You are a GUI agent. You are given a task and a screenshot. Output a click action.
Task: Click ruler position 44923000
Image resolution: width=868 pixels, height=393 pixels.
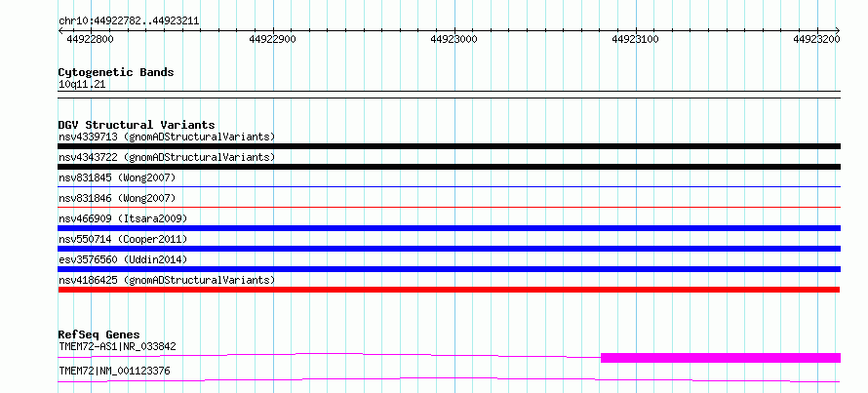pos(454,39)
